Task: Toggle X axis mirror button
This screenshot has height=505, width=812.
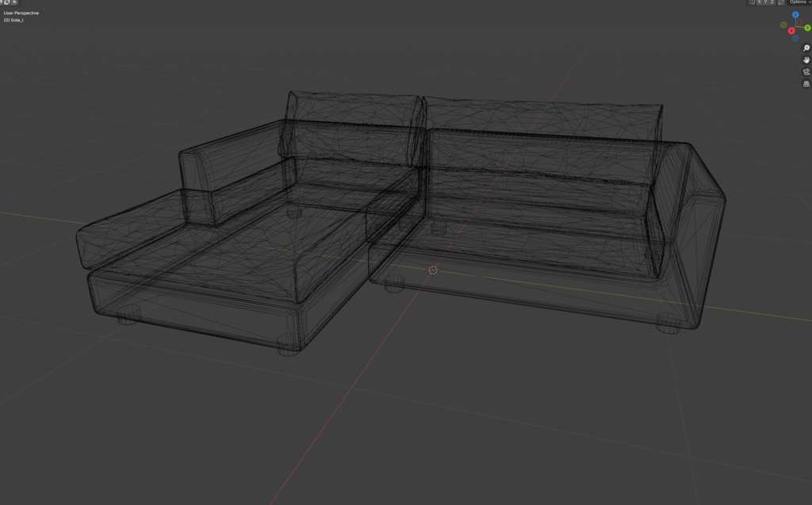Action: 759,2
